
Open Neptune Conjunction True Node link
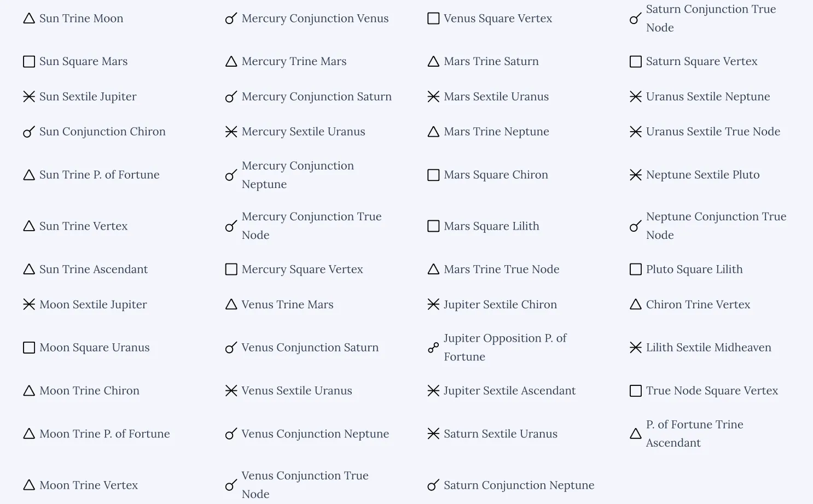[716, 226]
